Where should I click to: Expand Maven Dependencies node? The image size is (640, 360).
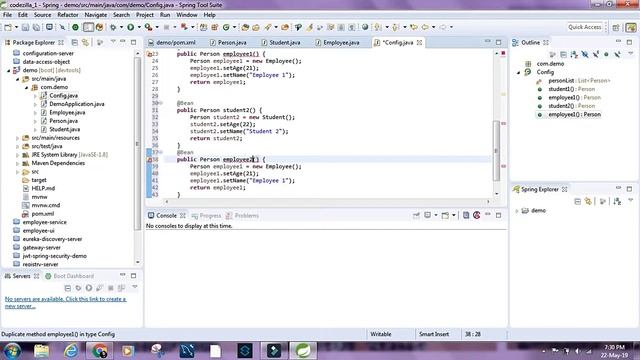[x=17, y=163]
